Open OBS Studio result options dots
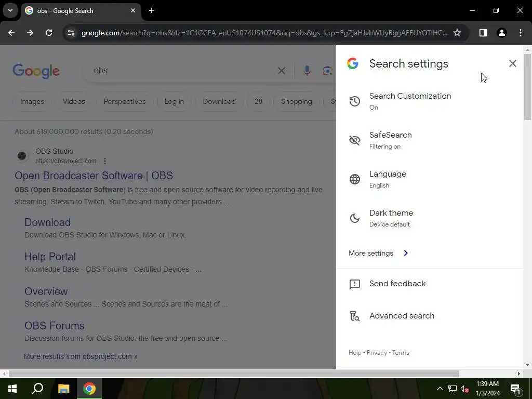 click(105, 161)
